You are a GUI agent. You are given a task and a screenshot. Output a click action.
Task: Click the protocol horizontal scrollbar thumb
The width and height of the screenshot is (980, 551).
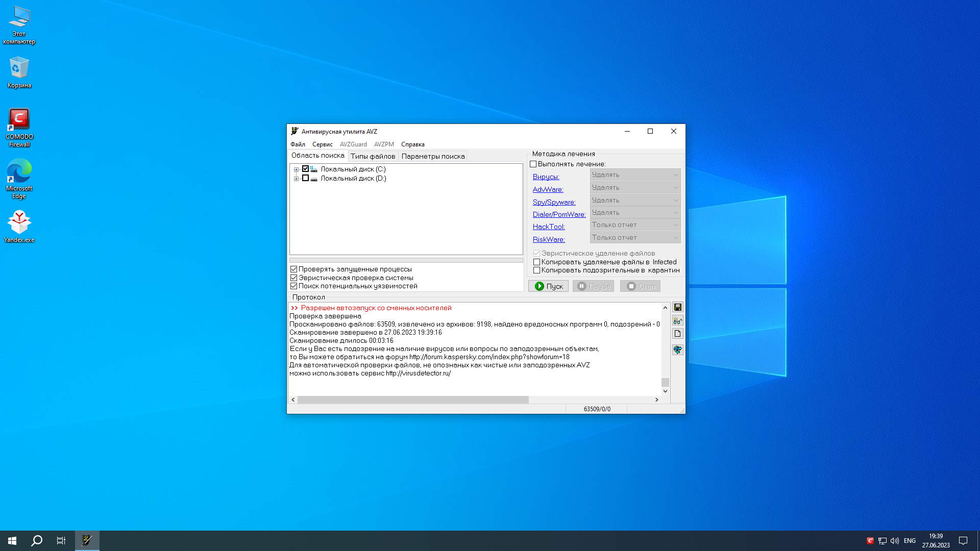[x=412, y=400]
